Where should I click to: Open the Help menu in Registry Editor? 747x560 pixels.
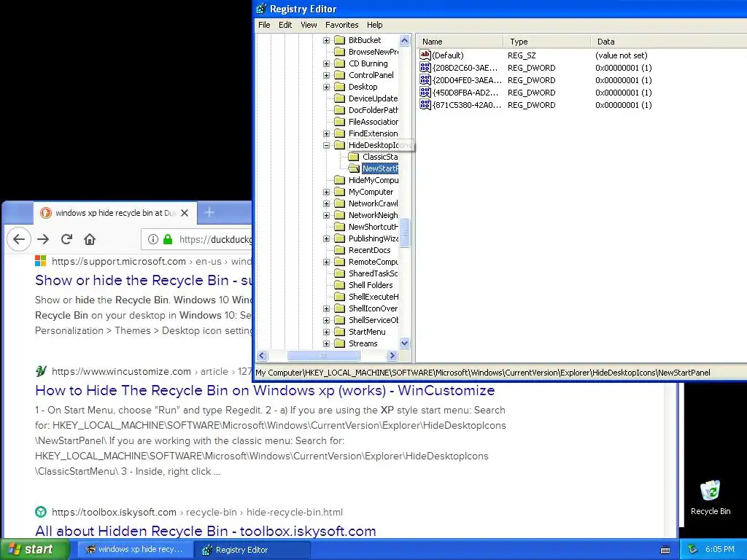pos(374,25)
